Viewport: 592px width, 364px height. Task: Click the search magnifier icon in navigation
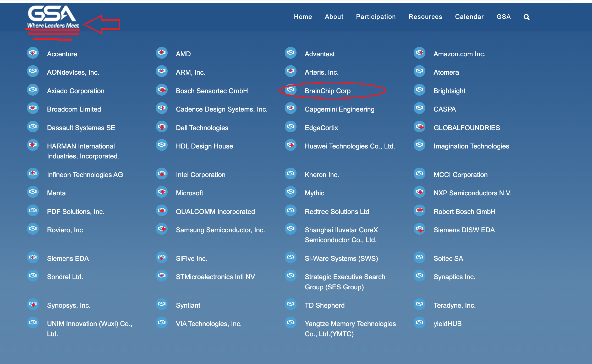(x=526, y=17)
